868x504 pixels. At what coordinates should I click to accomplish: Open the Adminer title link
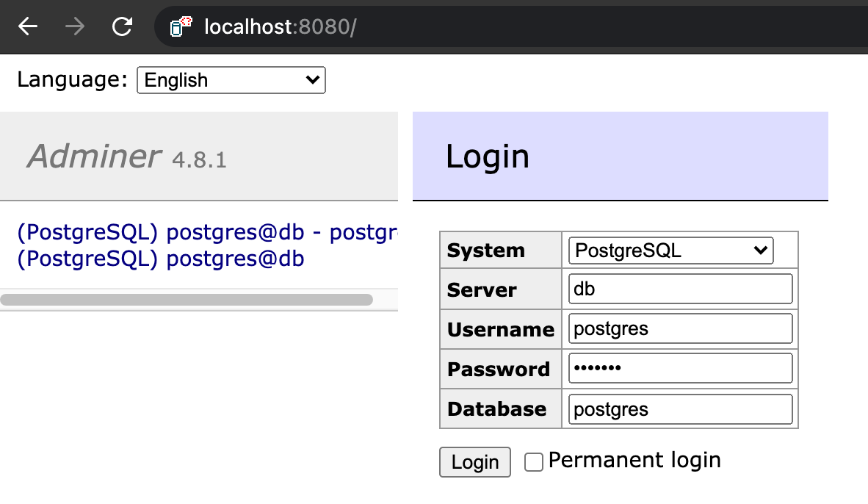[x=94, y=156]
